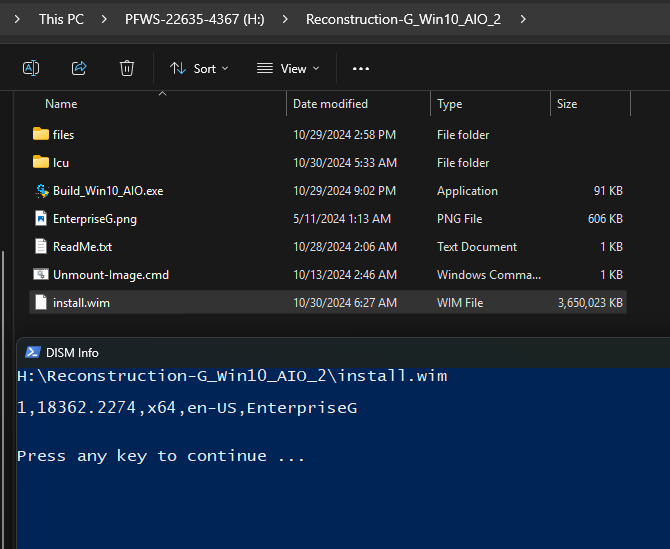
Task: Click the ReadMe.txt document icon
Action: (41, 247)
